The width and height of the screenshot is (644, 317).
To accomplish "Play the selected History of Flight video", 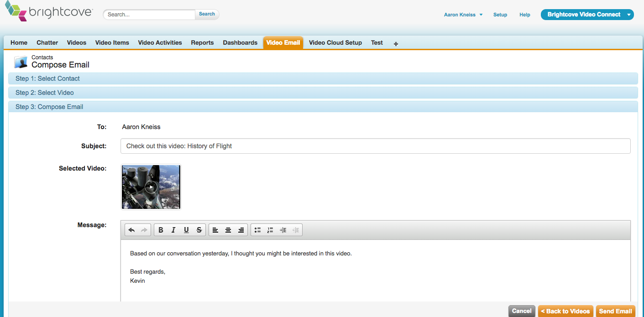I will (151, 187).
